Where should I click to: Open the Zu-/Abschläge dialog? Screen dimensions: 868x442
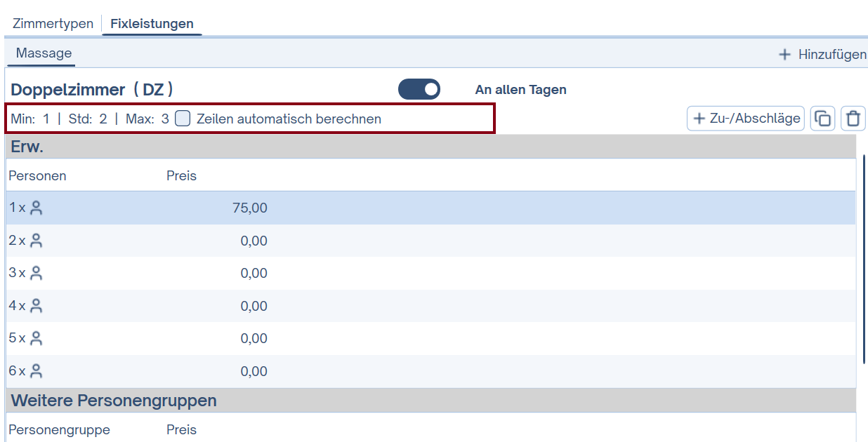pyautogui.click(x=745, y=118)
